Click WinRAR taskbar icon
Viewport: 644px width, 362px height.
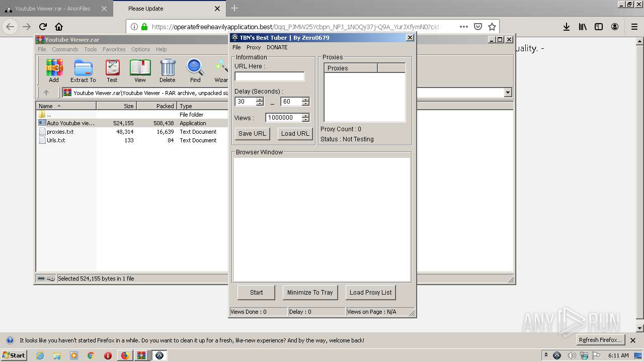pyautogui.click(x=141, y=355)
